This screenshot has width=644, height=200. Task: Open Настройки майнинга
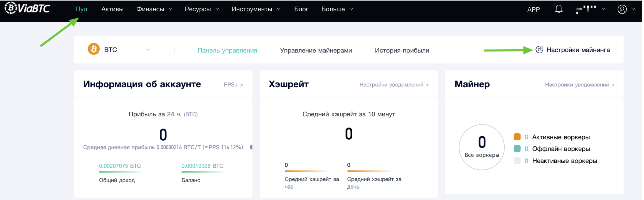pyautogui.click(x=573, y=50)
